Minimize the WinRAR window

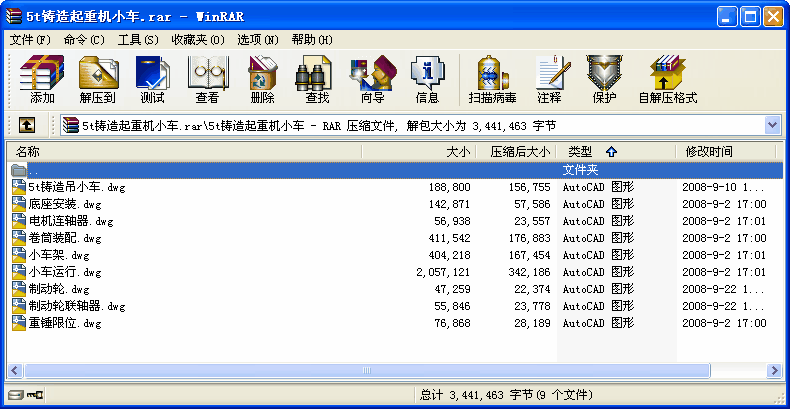click(726, 17)
